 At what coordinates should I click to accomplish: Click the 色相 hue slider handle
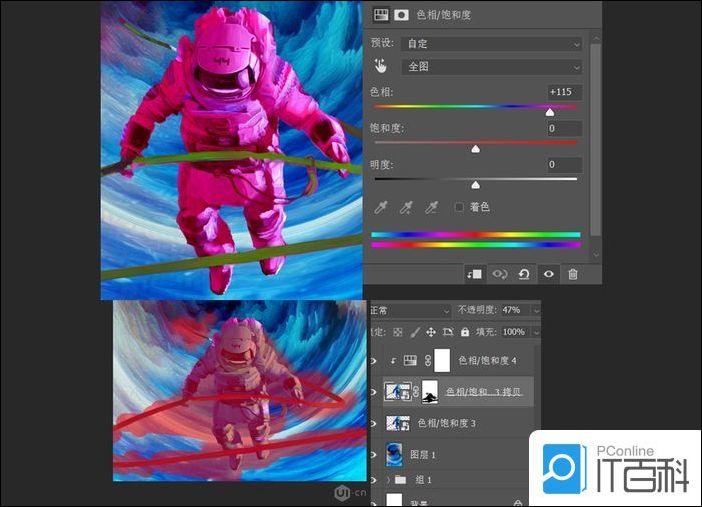[x=550, y=112]
